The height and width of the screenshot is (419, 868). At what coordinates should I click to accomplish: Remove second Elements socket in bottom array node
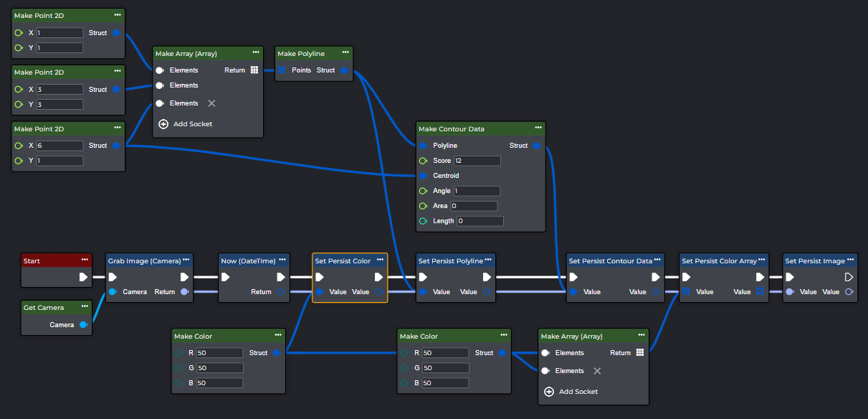pyautogui.click(x=597, y=371)
